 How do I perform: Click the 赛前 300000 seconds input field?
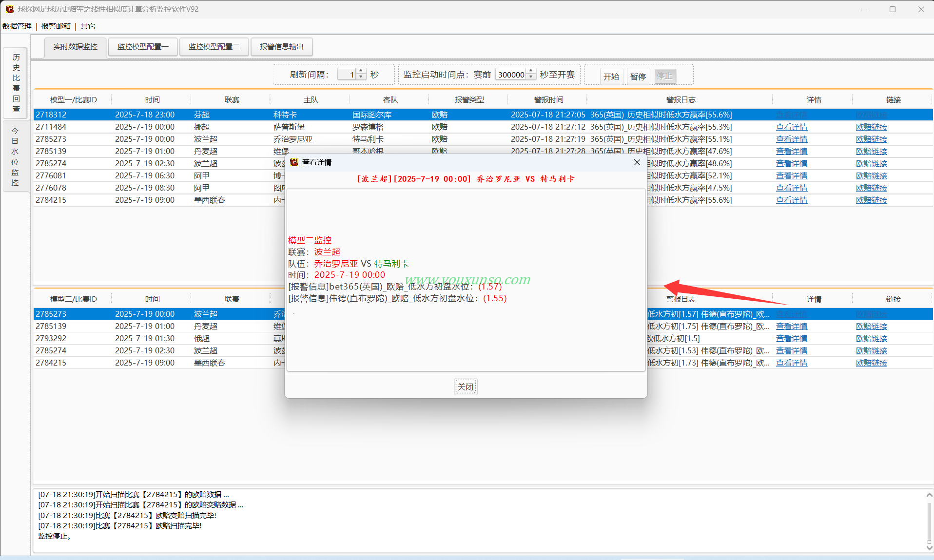(x=511, y=75)
